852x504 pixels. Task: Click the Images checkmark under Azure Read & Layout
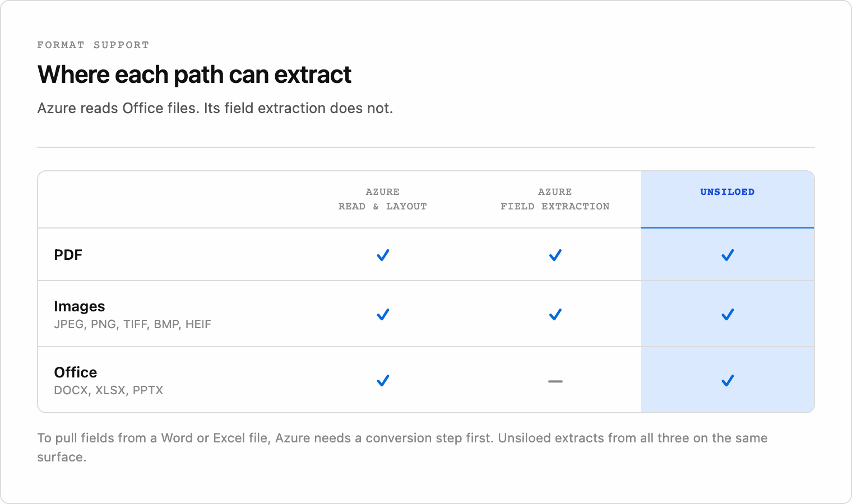383,314
